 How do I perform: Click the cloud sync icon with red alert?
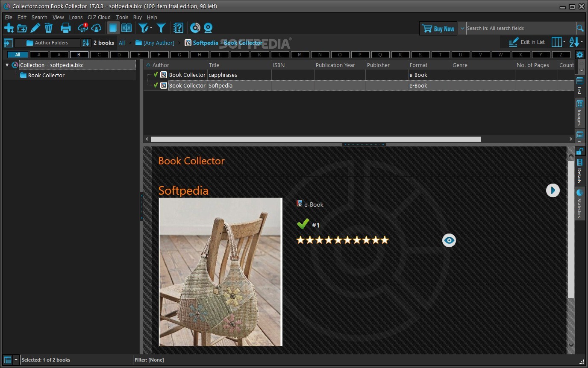(83, 28)
